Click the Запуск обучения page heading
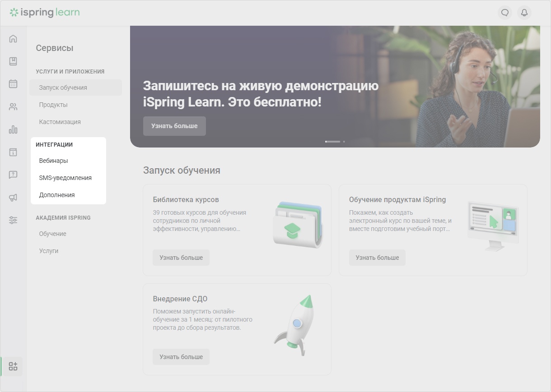 tap(182, 170)
